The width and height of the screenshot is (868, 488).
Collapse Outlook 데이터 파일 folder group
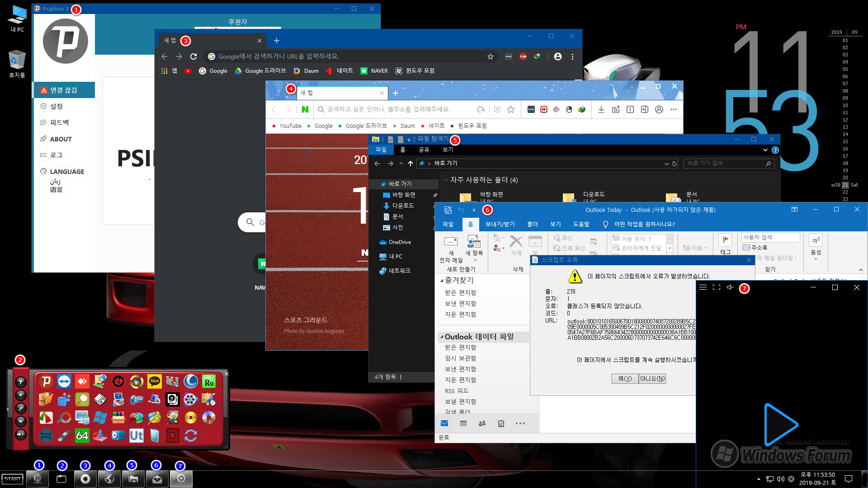442,337
